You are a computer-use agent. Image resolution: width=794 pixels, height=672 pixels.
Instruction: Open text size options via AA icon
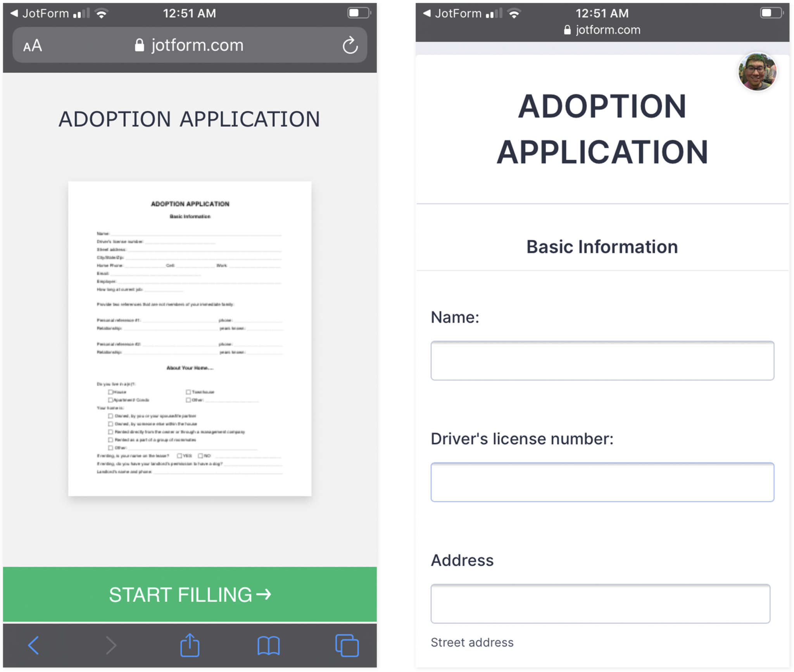[x=32, y=45]
